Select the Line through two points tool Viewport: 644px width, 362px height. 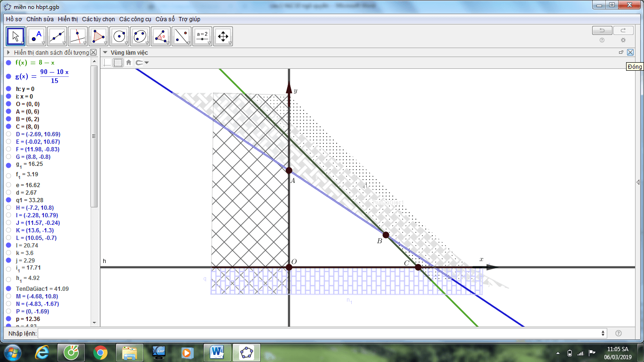57,36
